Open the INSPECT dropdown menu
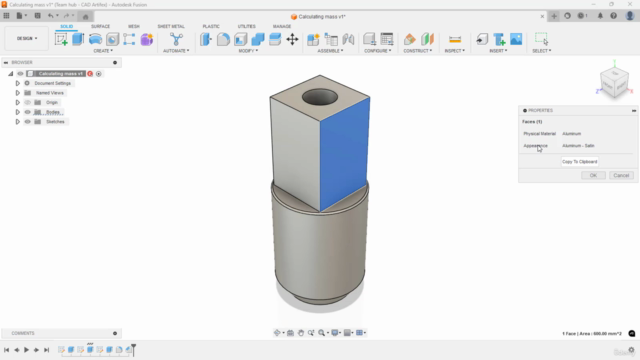The image size is (640, 360). 455,51
